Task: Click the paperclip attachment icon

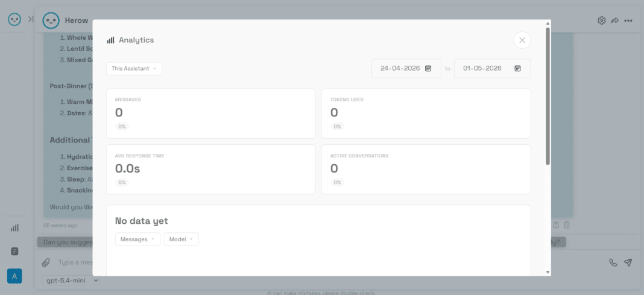Action: coord(46,262)
